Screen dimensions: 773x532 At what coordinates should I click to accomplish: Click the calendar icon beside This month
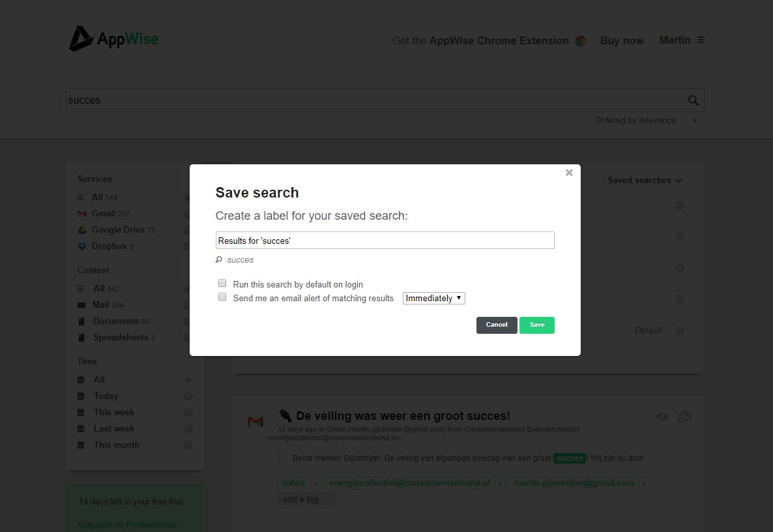pyautogui.click(x=81, y=445)
